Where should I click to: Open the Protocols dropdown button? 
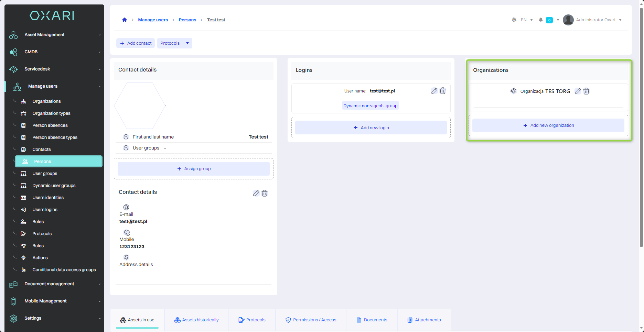click(x=174, y=43)
